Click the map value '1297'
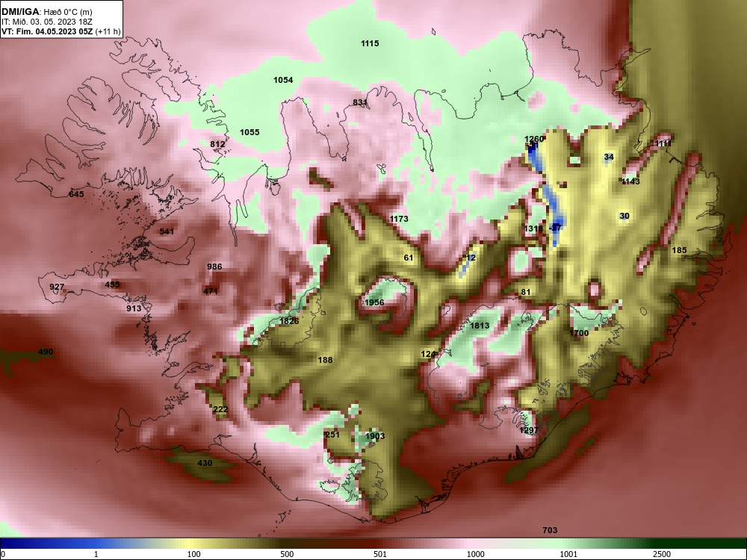Viewport: 747px width, 560px height. 529,430
